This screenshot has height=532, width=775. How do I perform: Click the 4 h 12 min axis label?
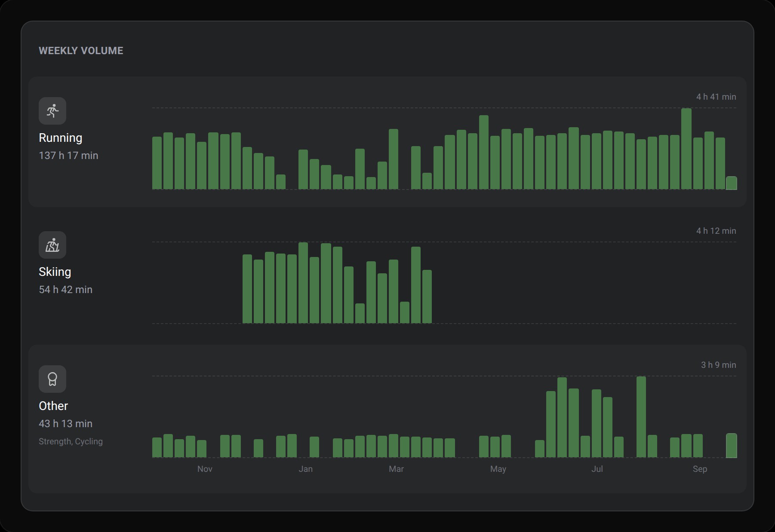pyautogui.click(x=716, y=231)
